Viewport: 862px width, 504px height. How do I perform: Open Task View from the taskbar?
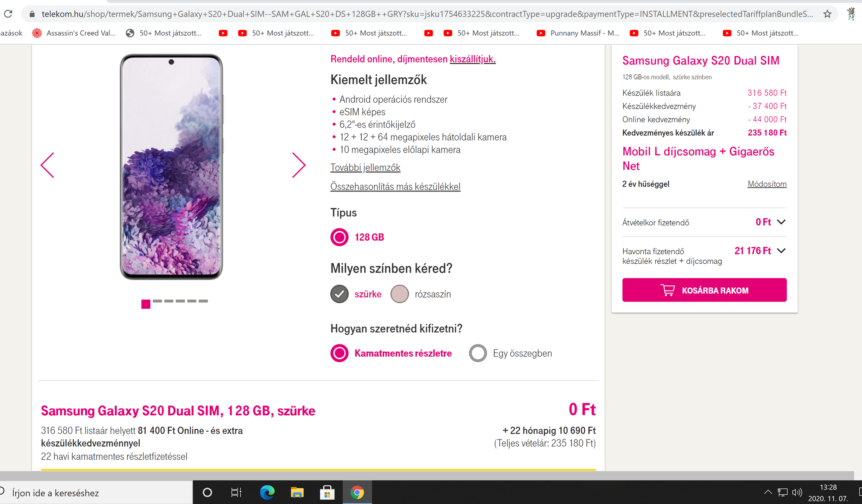[236, 493]
